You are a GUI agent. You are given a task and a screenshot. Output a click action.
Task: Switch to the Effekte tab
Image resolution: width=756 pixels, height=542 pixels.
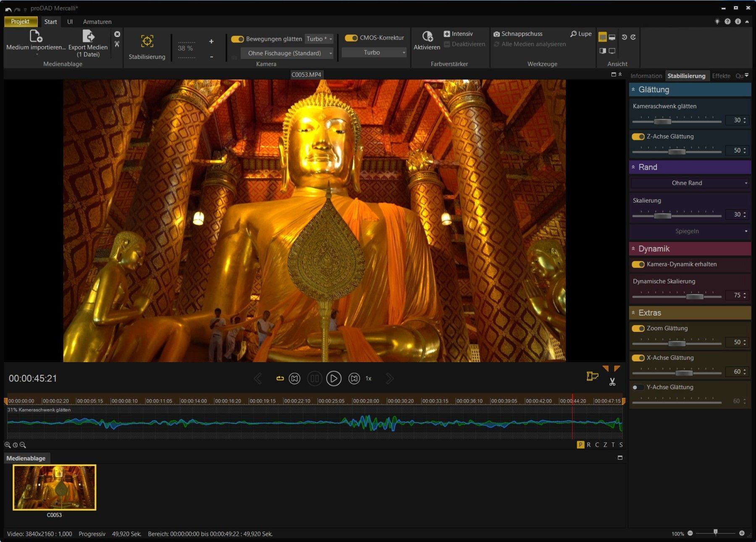[721, 76]
